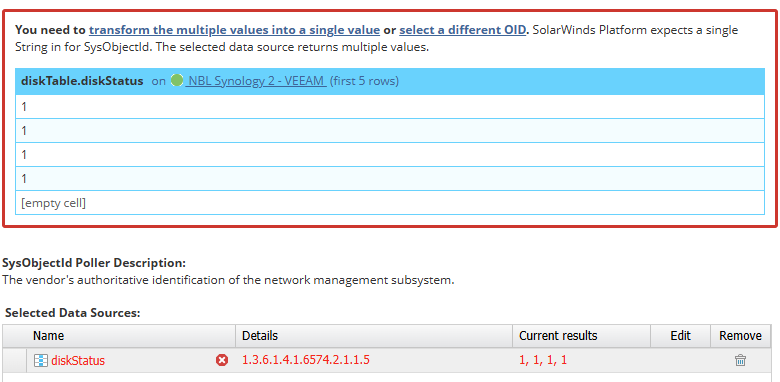The height and width of the screenshot is (382, 780).
Task: Click the '(first 5 rows)' text
Action: (364, 81)
